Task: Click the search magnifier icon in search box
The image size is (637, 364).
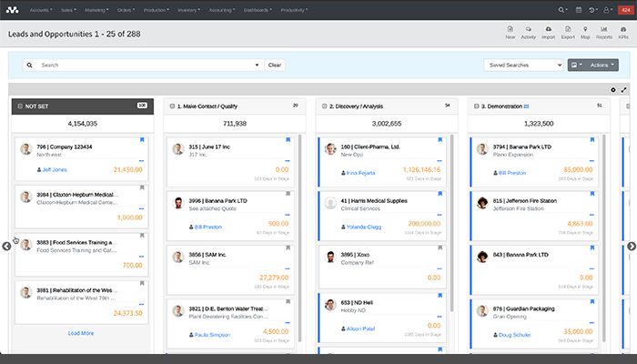Action: click(30, 65)
